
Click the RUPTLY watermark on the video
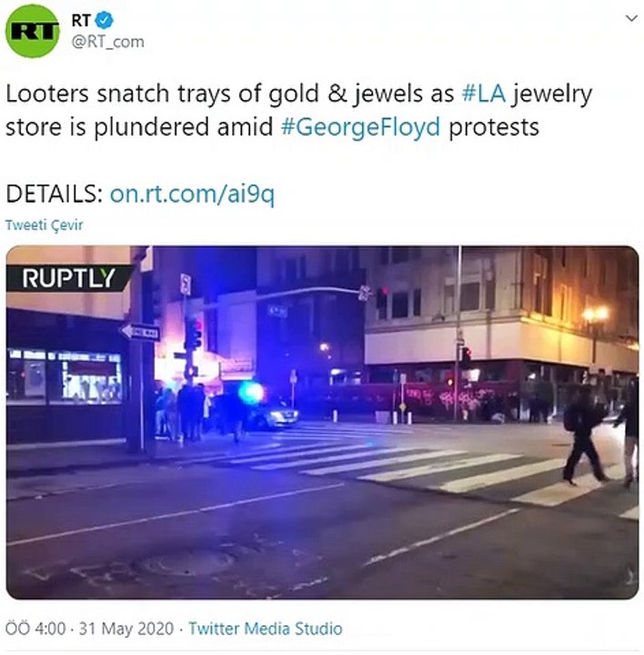[69, 278]
